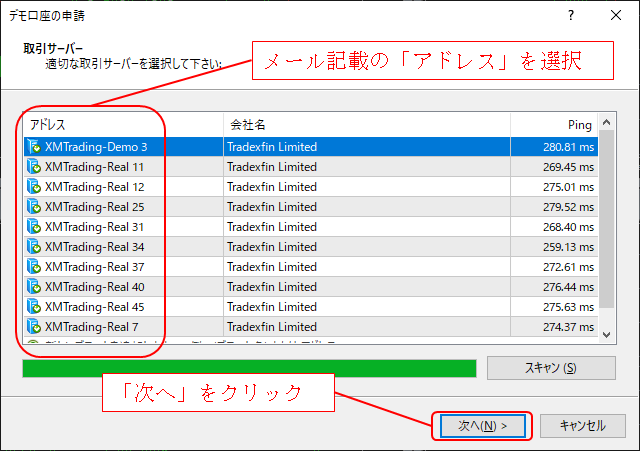Viewport: 640px width, 451px height.
Task: Select the XMTrading-Real 25 server name
Action: tap(95, 207)
